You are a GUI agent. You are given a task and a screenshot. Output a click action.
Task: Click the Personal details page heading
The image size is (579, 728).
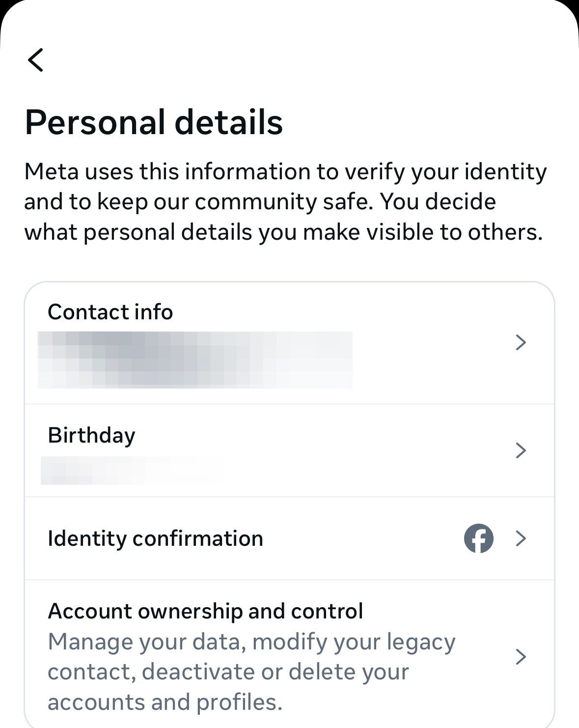click(154, 122)
